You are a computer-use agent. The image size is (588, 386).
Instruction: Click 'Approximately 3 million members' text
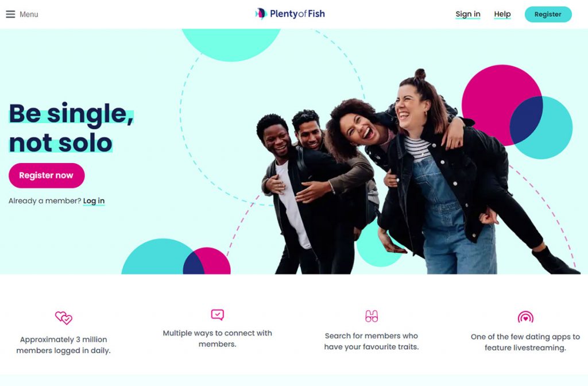pyautogui.click(x=63, y=345)
